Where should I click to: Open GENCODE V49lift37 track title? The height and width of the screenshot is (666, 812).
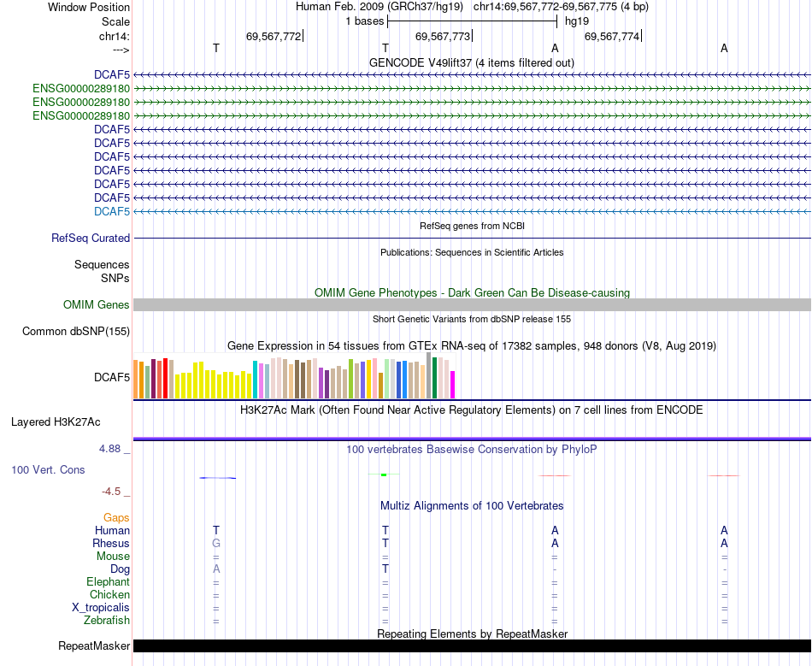tap(471, 62)
